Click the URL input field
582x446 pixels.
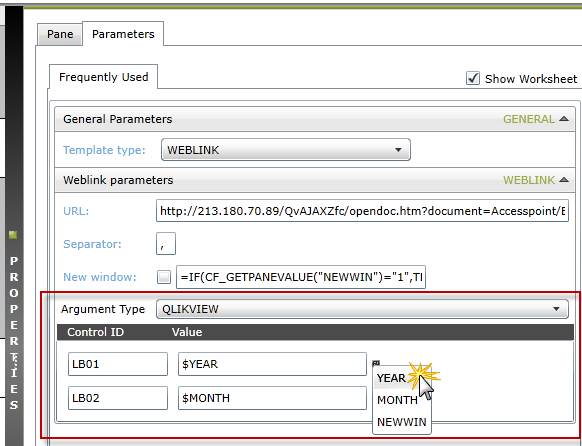(362, 211)
